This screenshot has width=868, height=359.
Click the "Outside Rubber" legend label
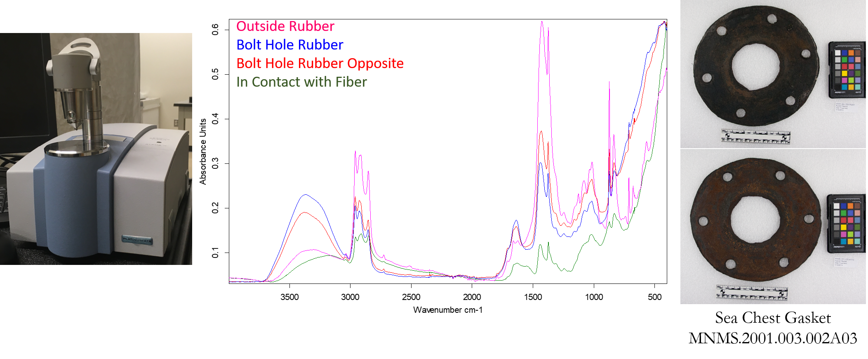(285, 26)
